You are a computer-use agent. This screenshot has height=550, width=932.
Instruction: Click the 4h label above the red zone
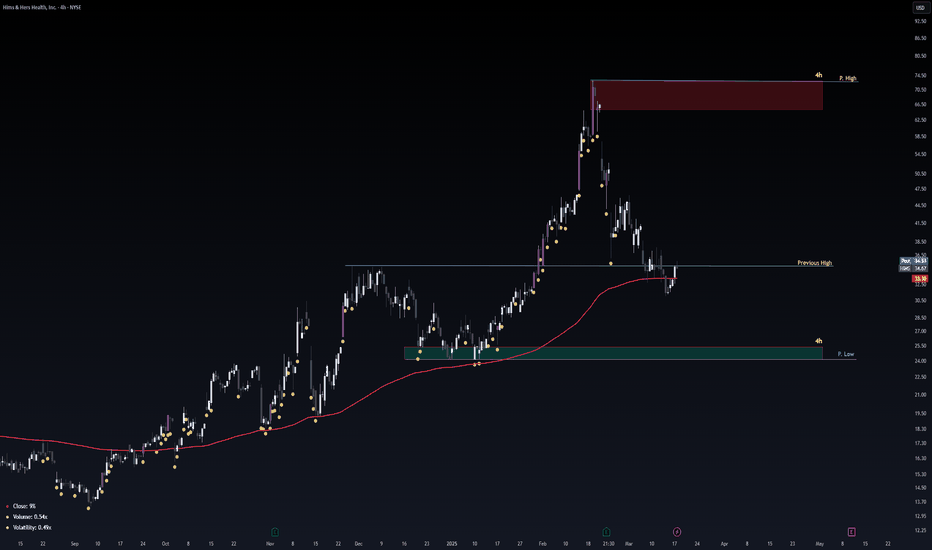(818, 76)
